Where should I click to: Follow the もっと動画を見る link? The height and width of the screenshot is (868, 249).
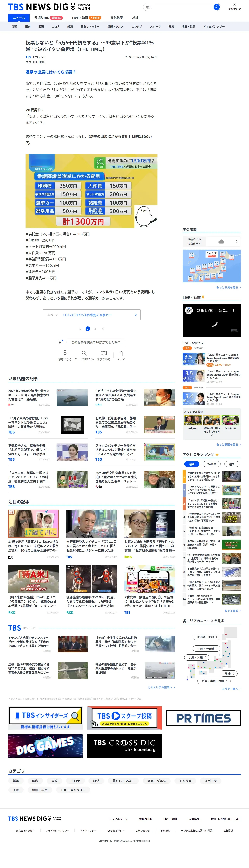[228, 444]
